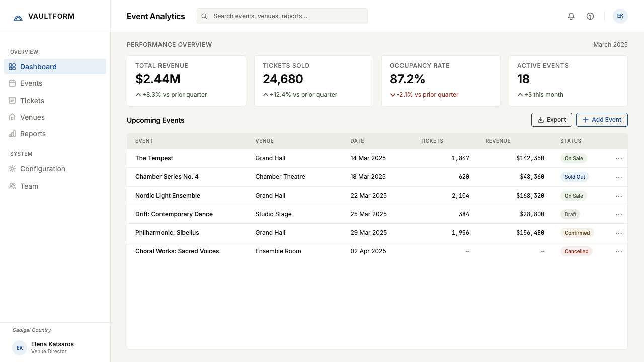Open ellipsis menu for Drift: Contemporary Dance
Image resolution: width=644 pixels, height=362 pixels.
[619, 214]
